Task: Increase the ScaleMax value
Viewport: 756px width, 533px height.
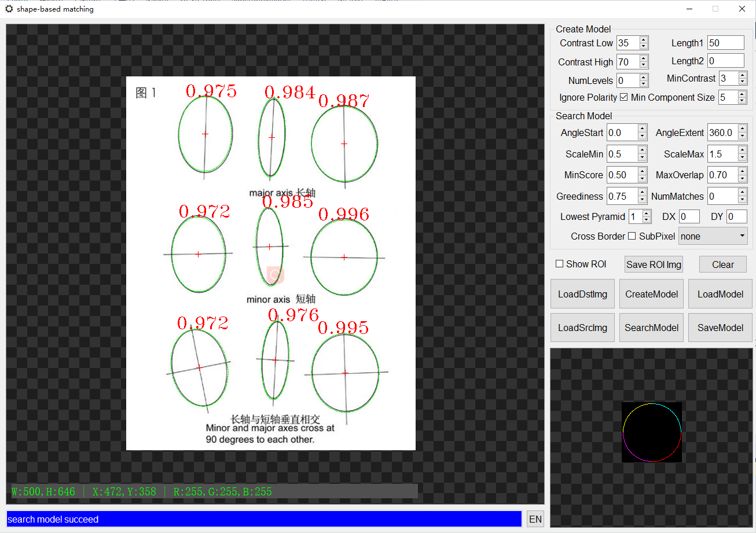Action: [743, 150]
